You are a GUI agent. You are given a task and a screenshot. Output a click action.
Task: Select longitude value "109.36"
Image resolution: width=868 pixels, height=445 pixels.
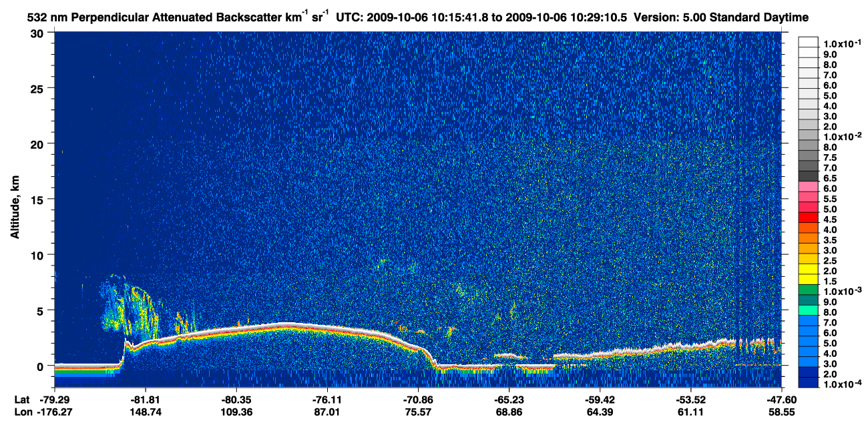236,412
